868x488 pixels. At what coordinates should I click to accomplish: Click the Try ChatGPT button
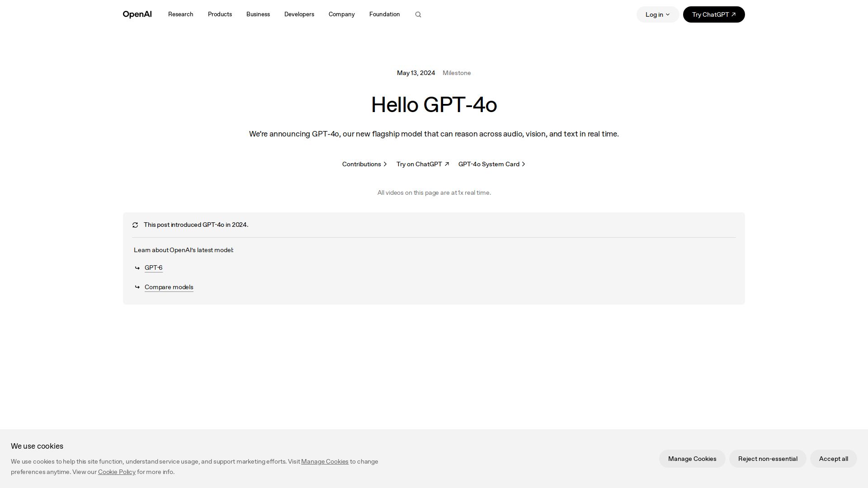tap(714, 14)
